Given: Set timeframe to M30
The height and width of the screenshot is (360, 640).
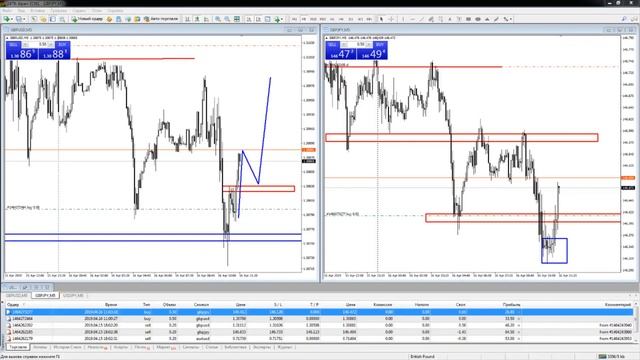Looking at the screenshot, I should pyautogui.click(x=322, y=19).
